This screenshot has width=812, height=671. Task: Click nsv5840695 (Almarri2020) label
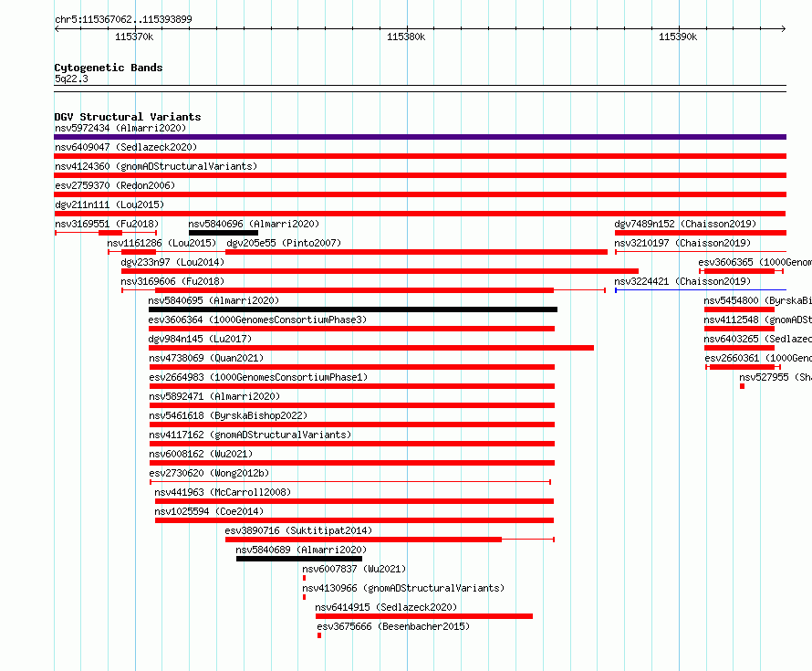(x=213, y=300)
